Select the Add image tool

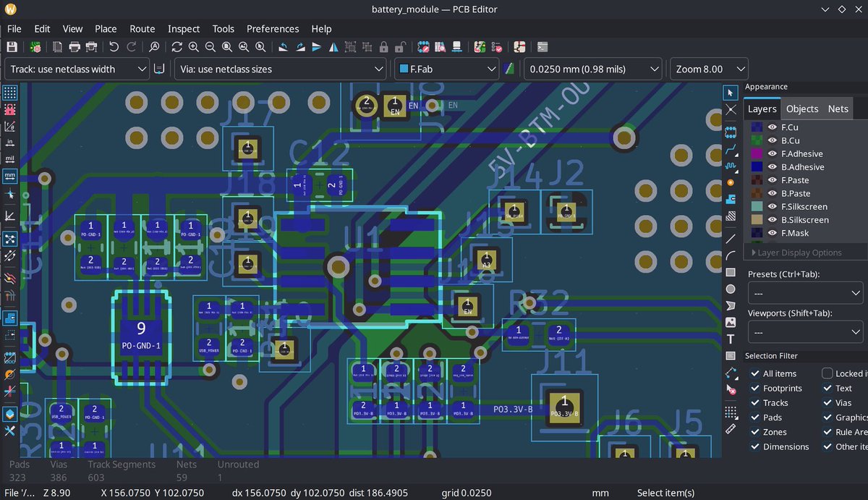[x=731, y=323]
